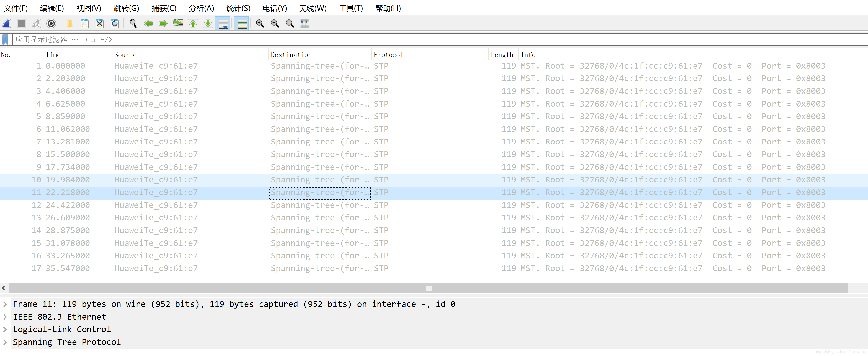This screenshot has width=868, height=356.
Task: Go forward to the next packet (right arrow)
Action: 163,24
